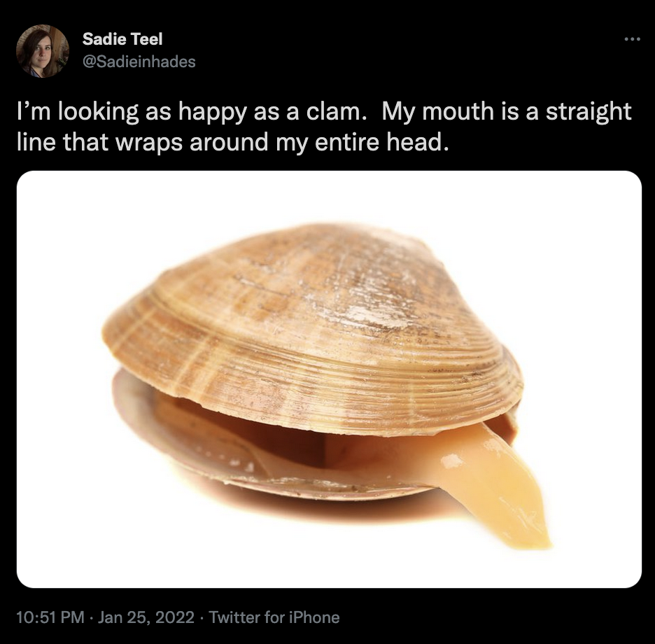This screenshot has height=644, width=655.
Task: Click the Jan 25, 2022 date
Action: tap(146, 617)
